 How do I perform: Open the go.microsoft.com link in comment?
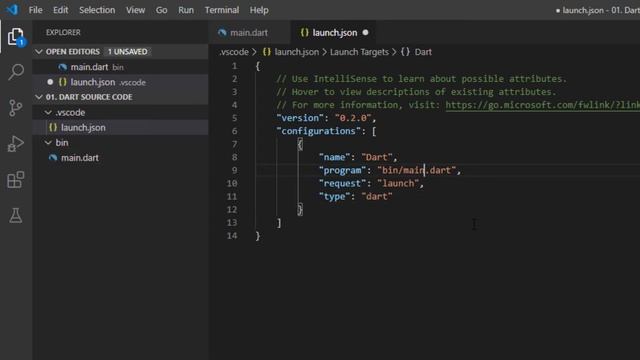point(542,105)
